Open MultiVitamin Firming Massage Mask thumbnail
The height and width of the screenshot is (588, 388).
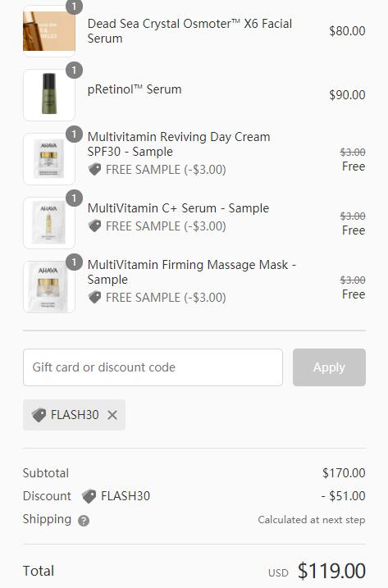(49, 287)
